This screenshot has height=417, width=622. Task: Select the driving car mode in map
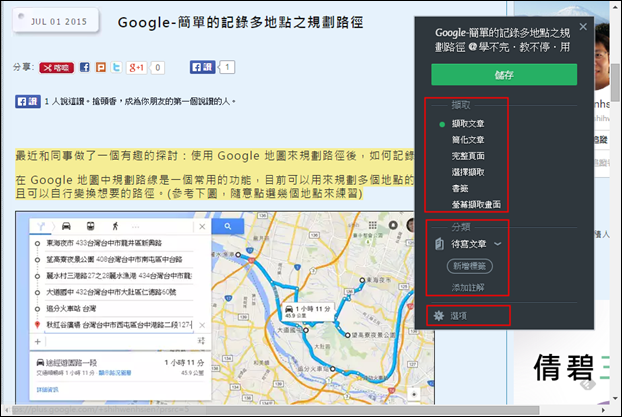click(x=66, y=226)
